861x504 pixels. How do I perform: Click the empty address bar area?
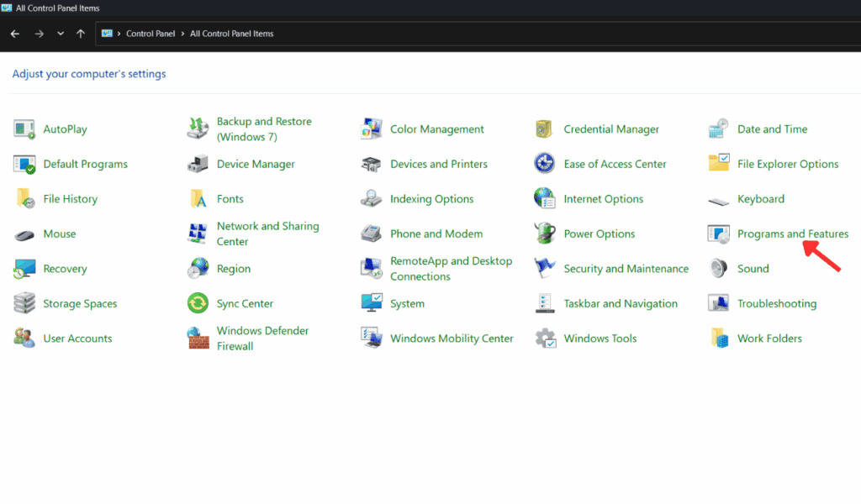[547, 34]
